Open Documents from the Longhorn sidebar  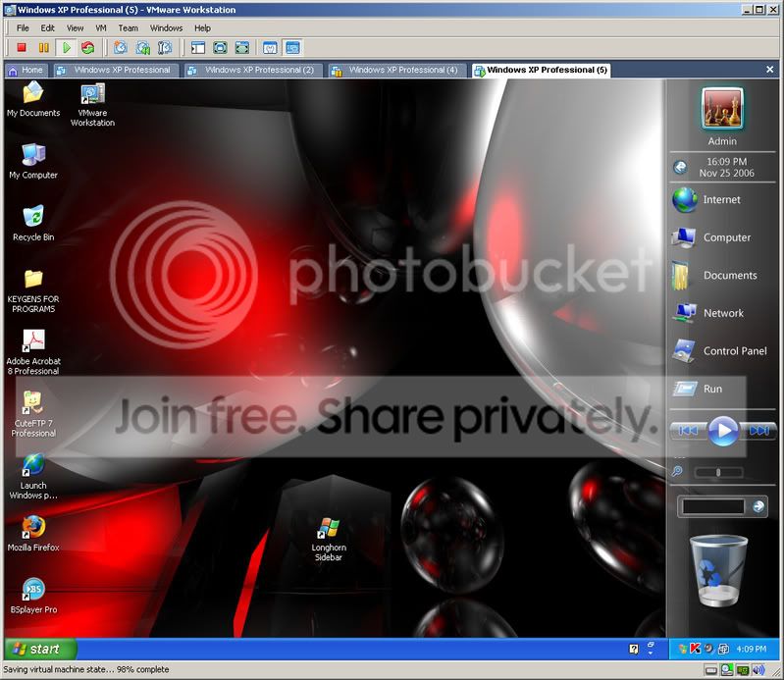[714, 276]
